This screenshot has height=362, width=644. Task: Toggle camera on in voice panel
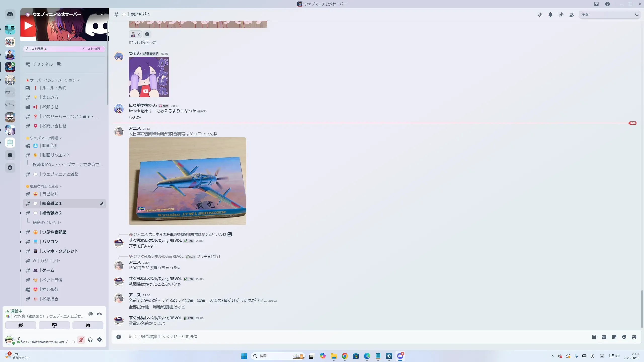[x=21, y=325]
